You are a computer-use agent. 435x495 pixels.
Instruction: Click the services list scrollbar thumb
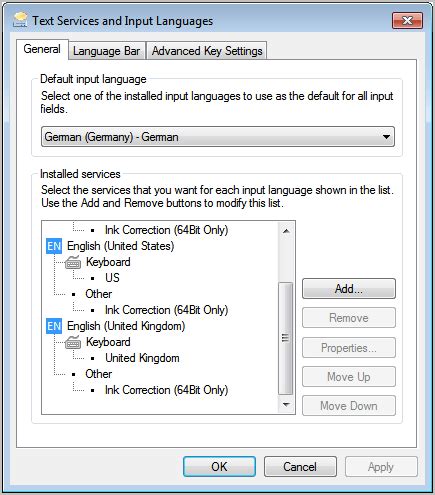[x=286, y=338]
